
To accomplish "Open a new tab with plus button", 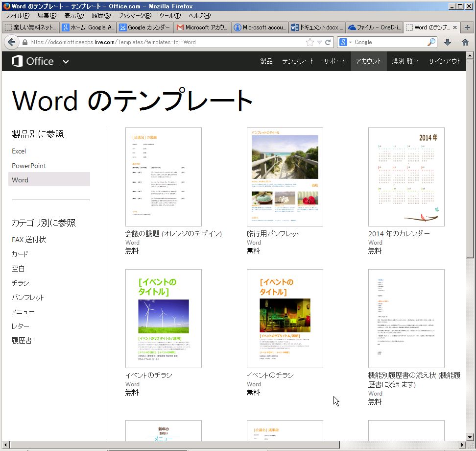I will (467, 27).
